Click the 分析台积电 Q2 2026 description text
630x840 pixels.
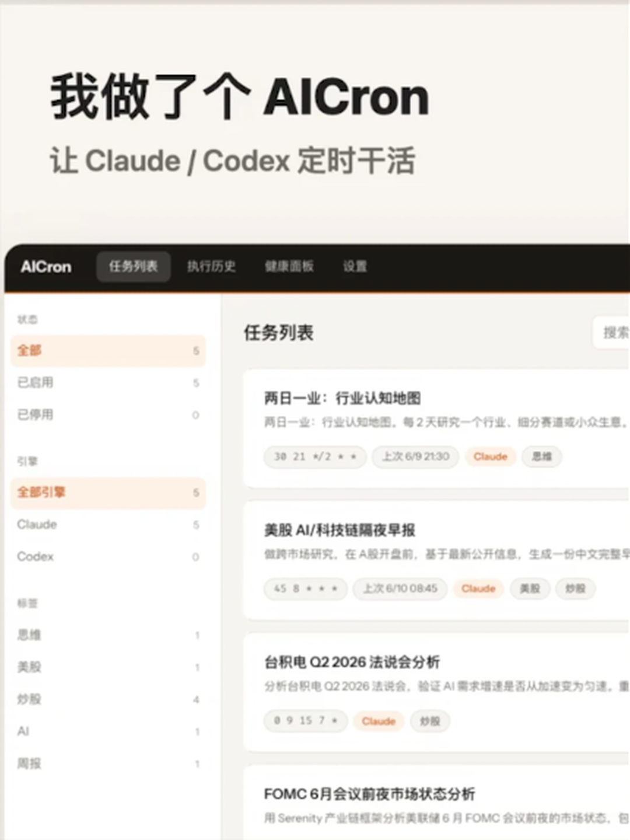click(x=446, y=686)
